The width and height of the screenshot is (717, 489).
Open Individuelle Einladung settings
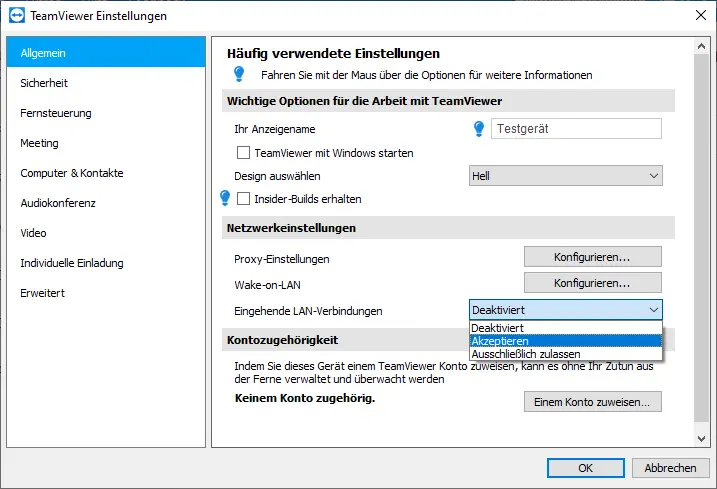106,263
